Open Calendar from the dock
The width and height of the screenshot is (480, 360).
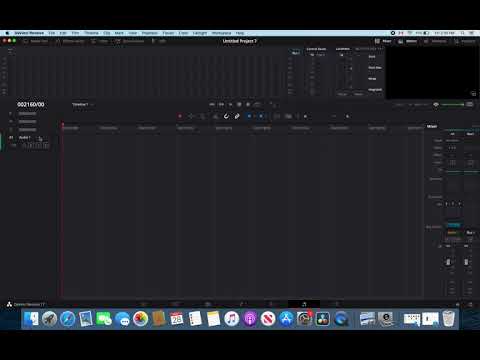click(177, 319)
